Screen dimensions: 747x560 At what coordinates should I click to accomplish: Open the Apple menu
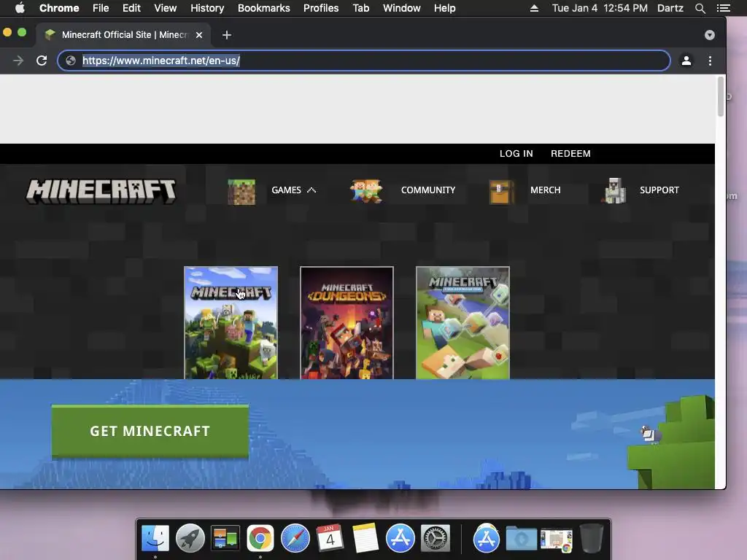(x=20, y=8)
